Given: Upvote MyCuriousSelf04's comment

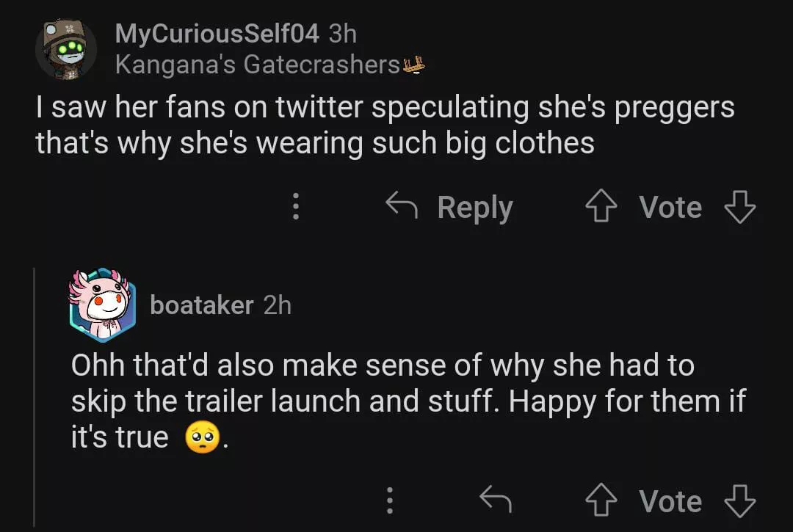Looking at the screenshot, I should (601, 208).
